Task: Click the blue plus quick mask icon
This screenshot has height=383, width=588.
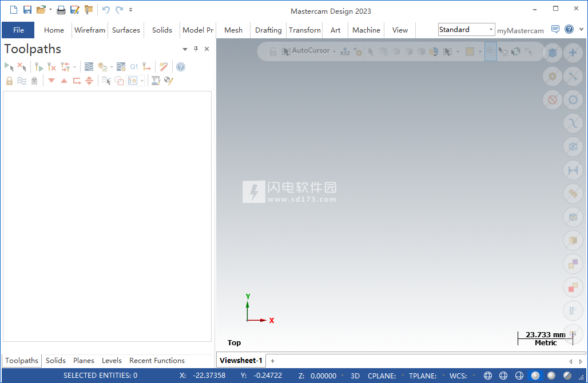Action: click(x=573, y=53)
